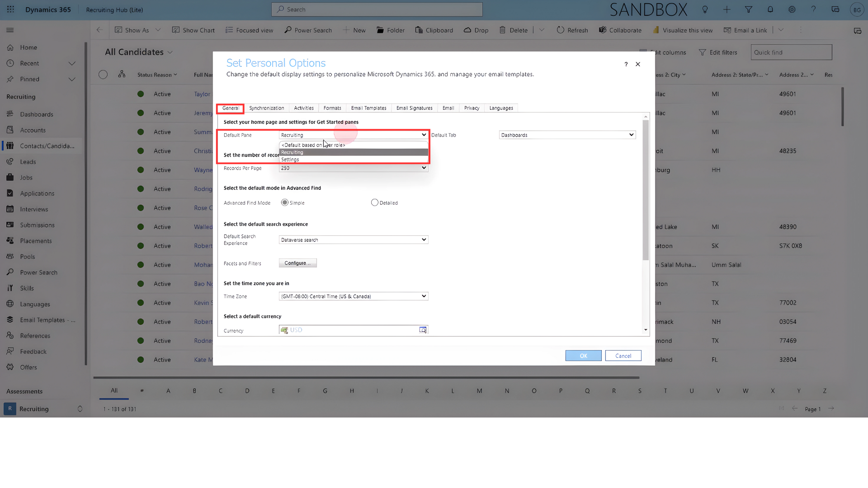Click the help question mark in the top bar
868x488 pixels.
(813, 9)
